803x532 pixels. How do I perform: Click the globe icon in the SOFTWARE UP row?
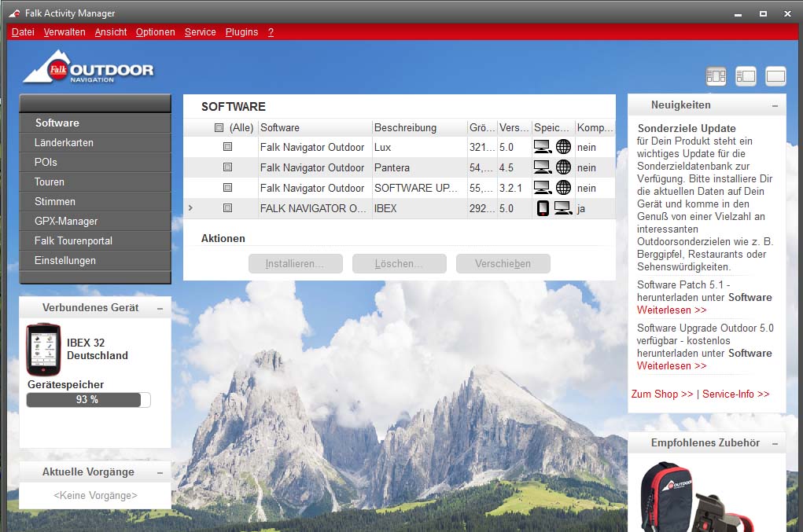click(563, 188)
